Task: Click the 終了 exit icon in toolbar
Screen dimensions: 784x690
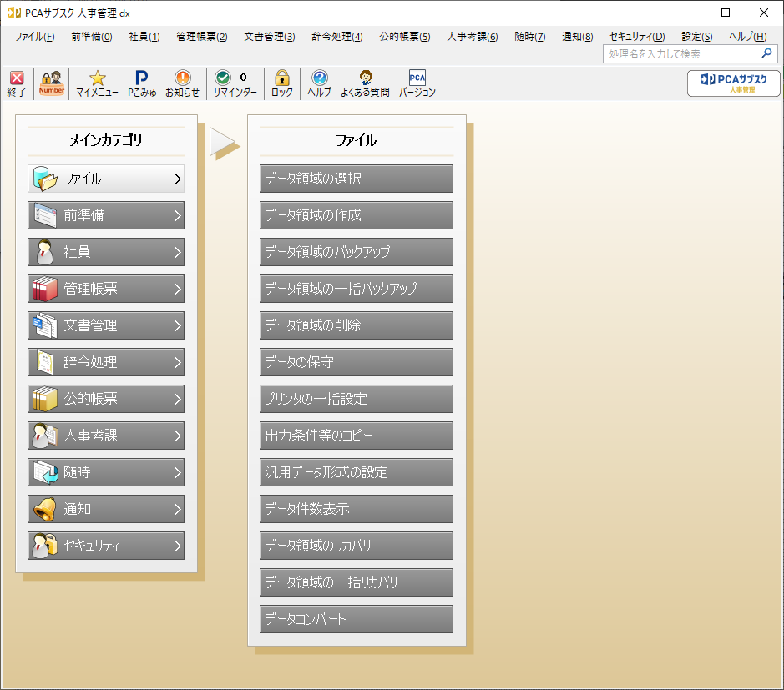Action: pyautogui.click(x=17, y=83)
